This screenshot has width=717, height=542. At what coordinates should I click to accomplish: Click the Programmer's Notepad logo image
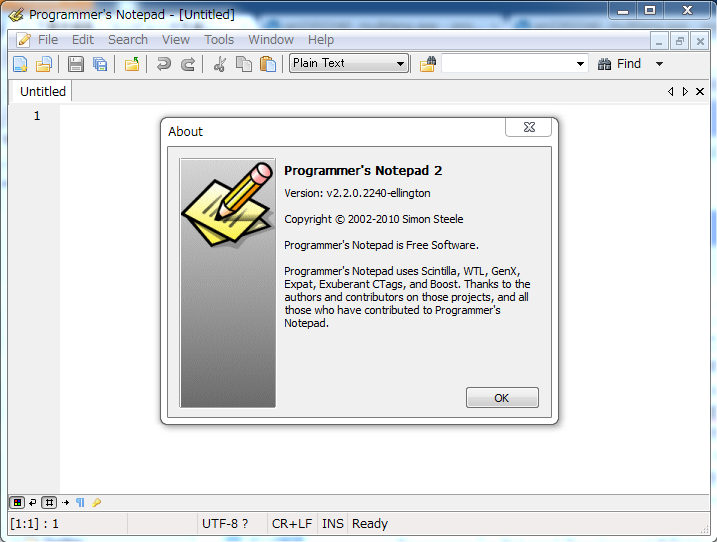point(228,283)
